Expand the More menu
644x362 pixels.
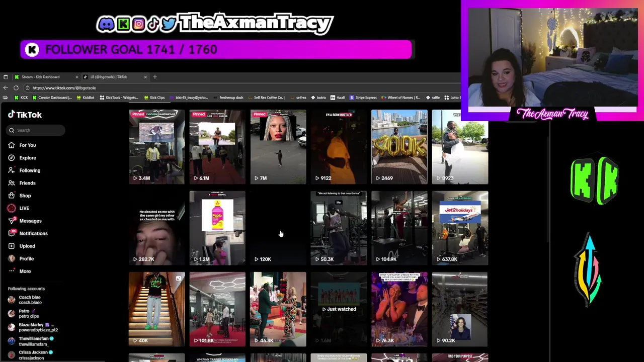point(20,271)
